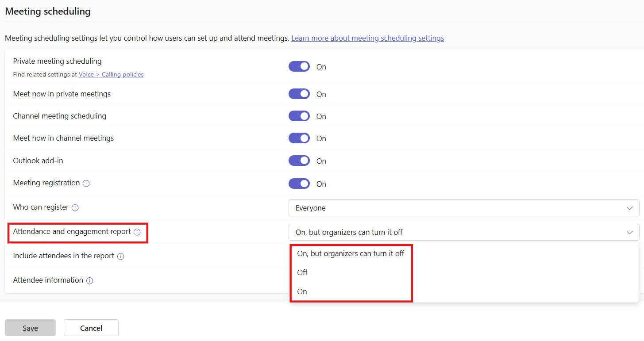This screenshot has width=644, height=341.
Task: Disable the Private meeting scheduling toggle
Action: 299,66
